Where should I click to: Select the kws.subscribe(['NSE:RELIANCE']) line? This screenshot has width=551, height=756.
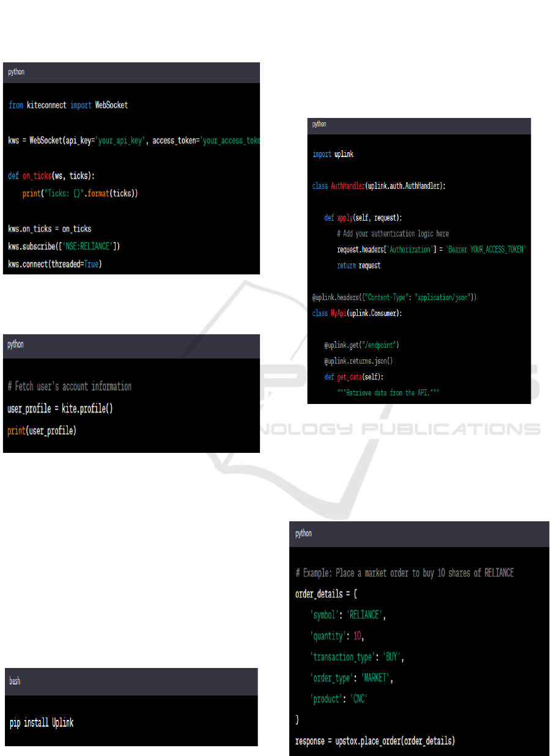click(64, 247)
